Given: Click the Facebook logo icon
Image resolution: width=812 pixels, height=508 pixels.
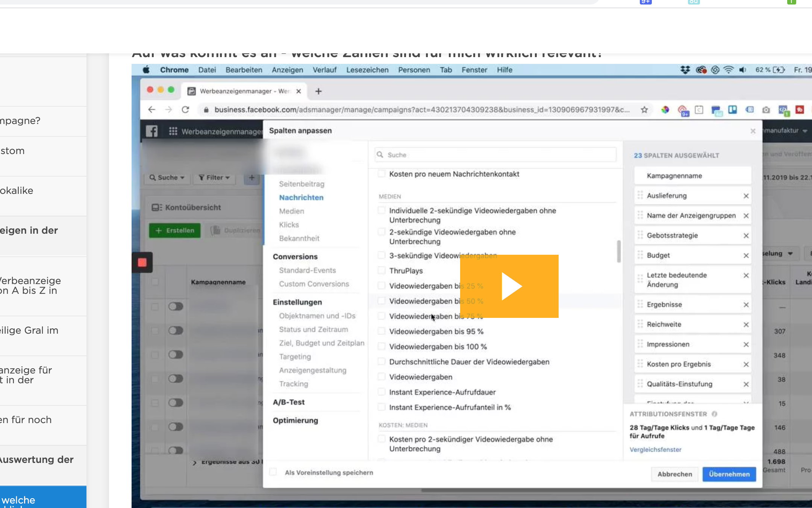Looking at the screenshot, I should [151, 131].
